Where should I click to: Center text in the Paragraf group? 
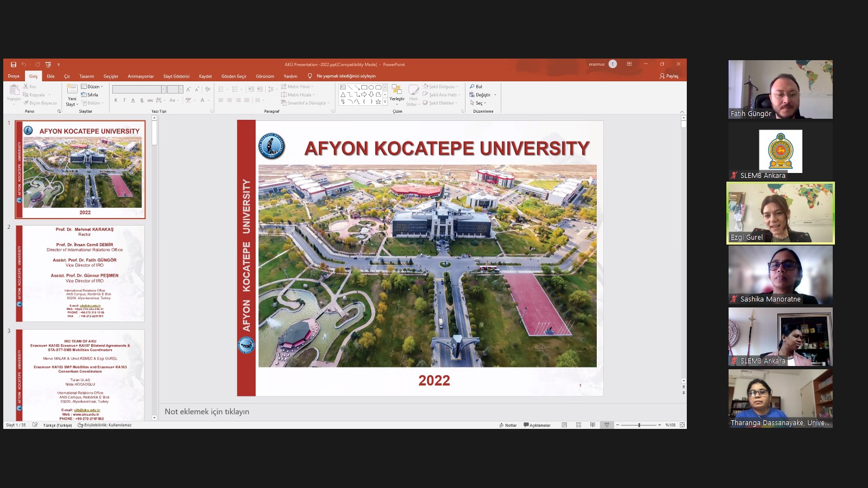coord(229,100)
